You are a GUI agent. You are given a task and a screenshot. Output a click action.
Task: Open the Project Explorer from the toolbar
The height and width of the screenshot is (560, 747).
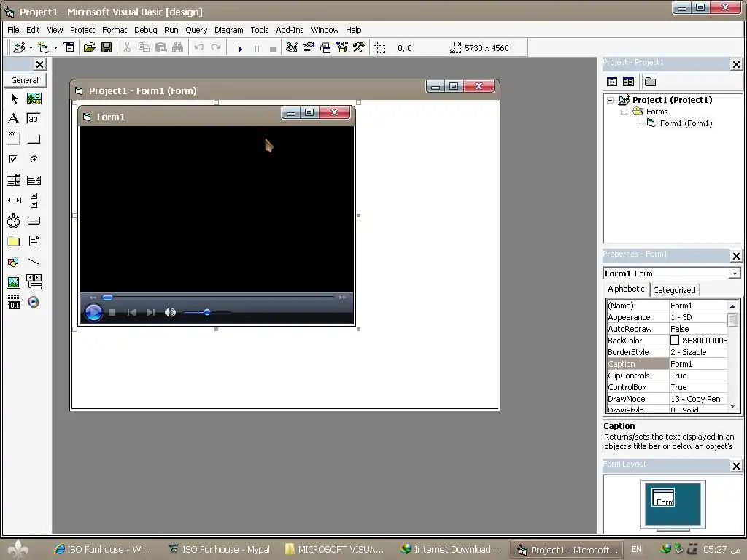[x=292, y=47]
